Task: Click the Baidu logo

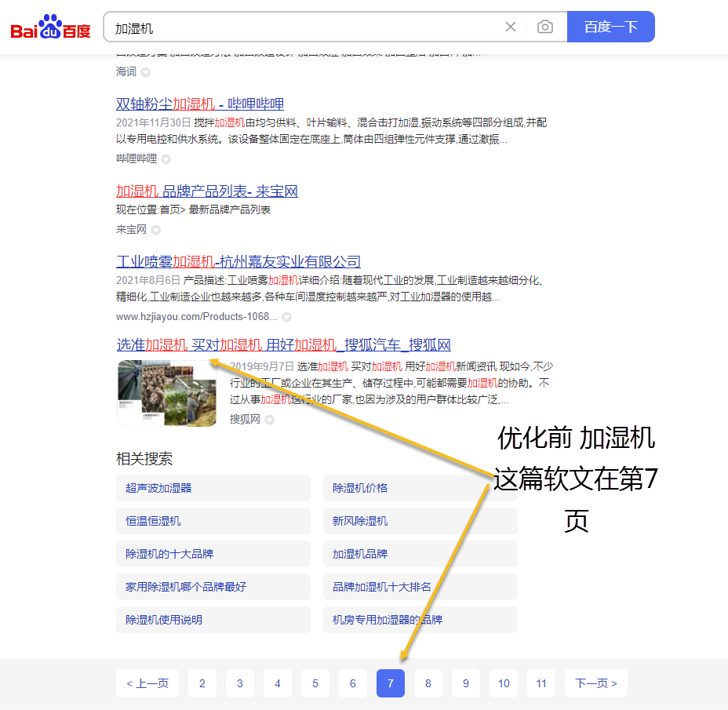Action: [50, 27]
